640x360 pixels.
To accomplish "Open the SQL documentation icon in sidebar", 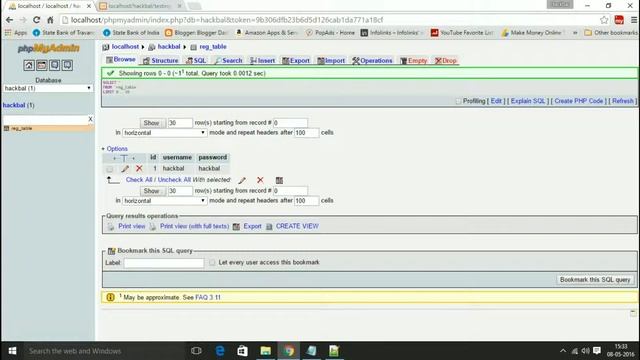I will pos(67,65).
